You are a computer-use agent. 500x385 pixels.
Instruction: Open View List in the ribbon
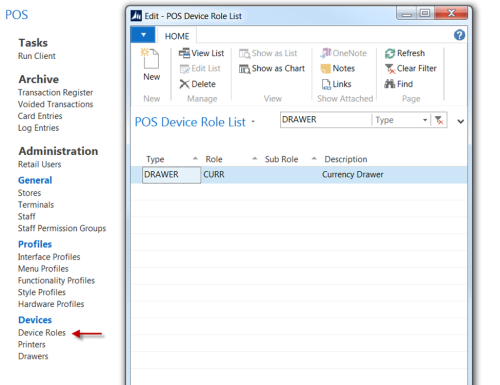click(x=201, y=53)
